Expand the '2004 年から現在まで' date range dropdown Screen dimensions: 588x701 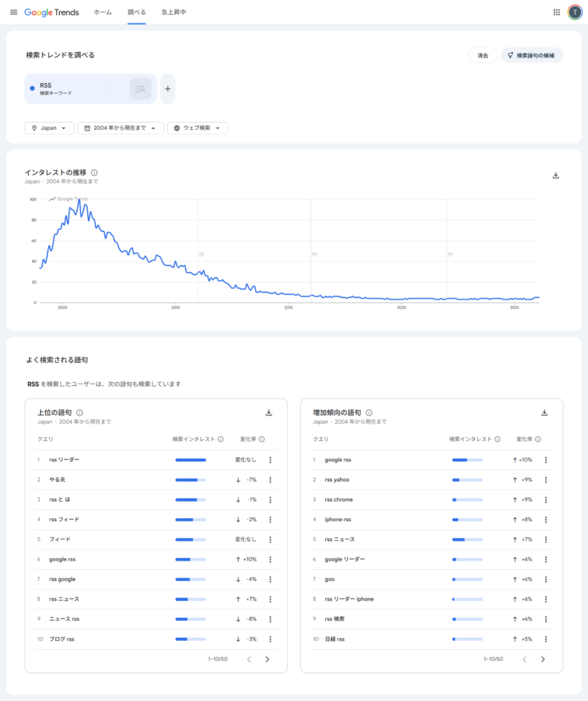pyautogui.click(x=120, y=128)
